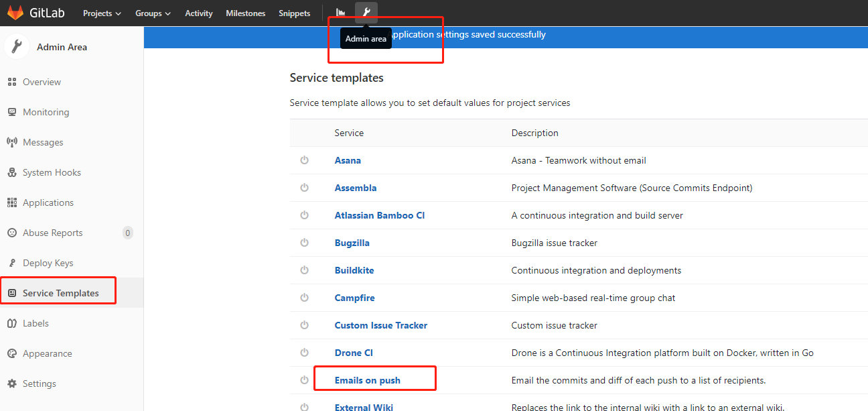This screenshot has height=411, width=868.
Task: Click the bar chart icon in the top bar
Action: (340, 11)
